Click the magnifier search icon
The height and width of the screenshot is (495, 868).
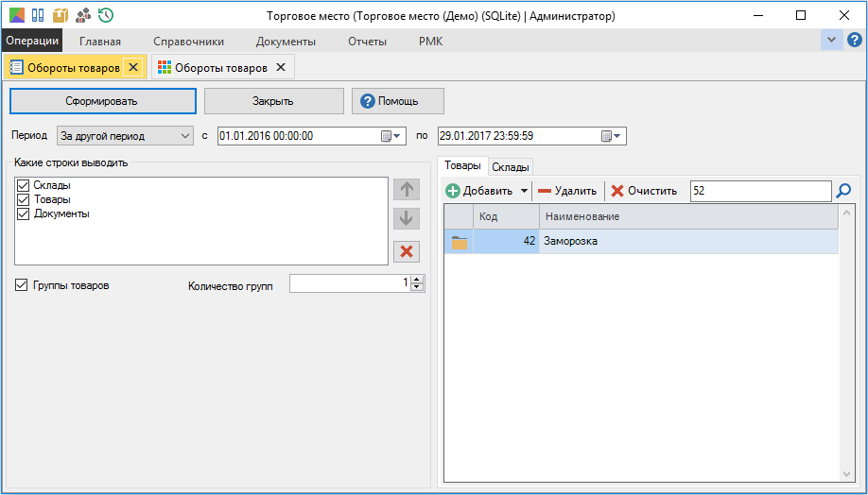point(843,191)
